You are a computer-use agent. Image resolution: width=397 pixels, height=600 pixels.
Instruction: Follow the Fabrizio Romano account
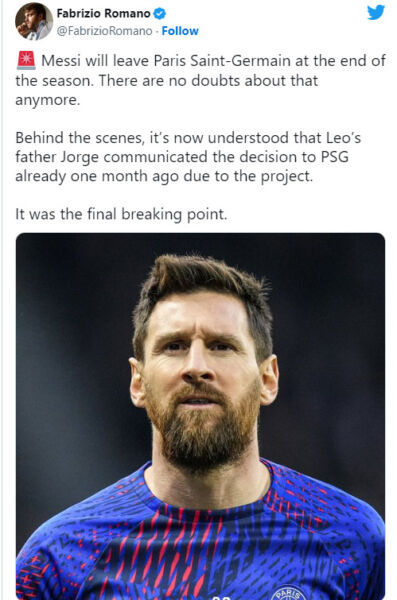tap(180, 31)
